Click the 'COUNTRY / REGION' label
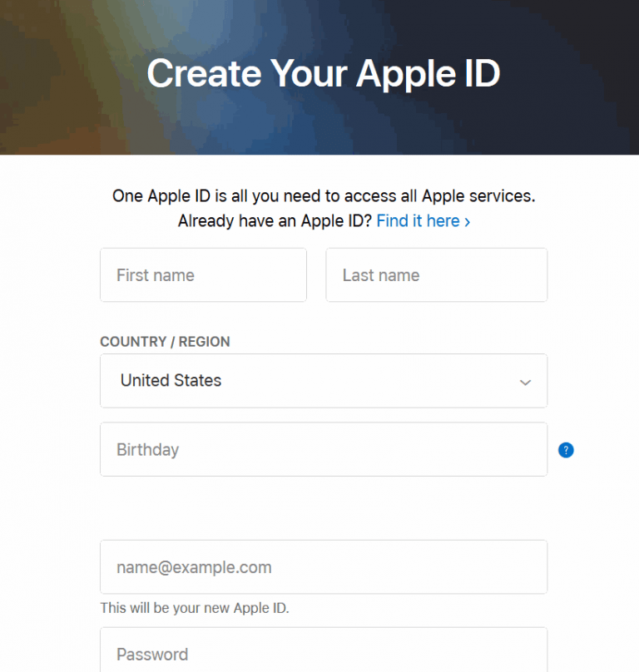This screenshot has height=672, width=639. (x=165, y=342)
